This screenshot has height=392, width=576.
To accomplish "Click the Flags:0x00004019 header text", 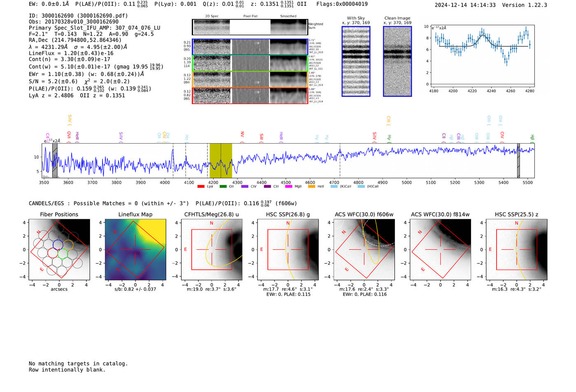I will pyautogui.click(x=342, y=4).
